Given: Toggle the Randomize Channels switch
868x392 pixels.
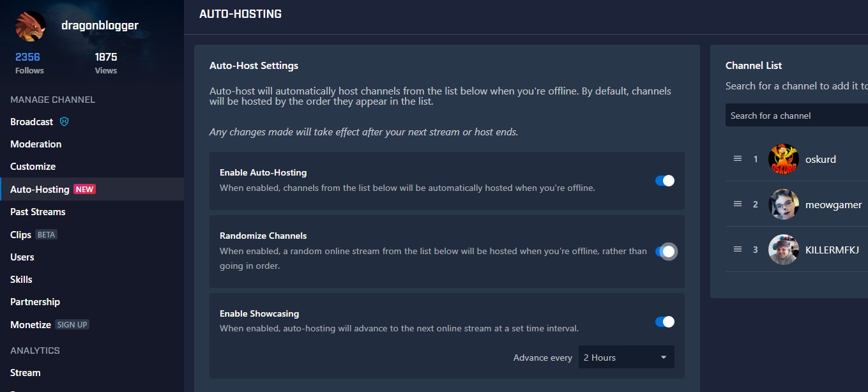Looking at the screenshot, I should (x=664, y=252).
